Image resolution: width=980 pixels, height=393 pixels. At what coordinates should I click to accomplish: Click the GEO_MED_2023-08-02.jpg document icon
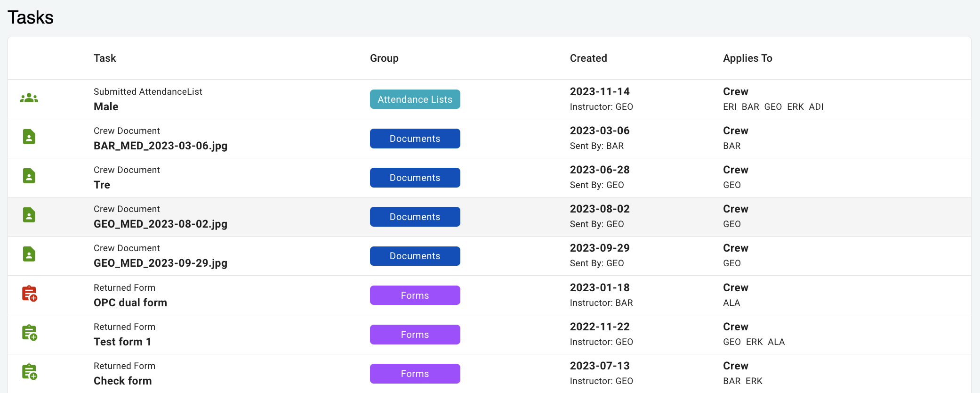pos(29,215)
